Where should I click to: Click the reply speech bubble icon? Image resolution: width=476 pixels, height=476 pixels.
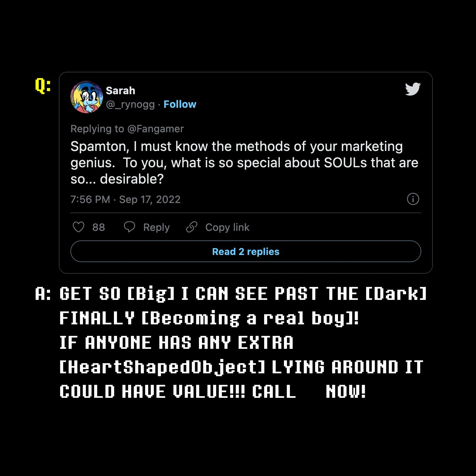tap(130, 227)
